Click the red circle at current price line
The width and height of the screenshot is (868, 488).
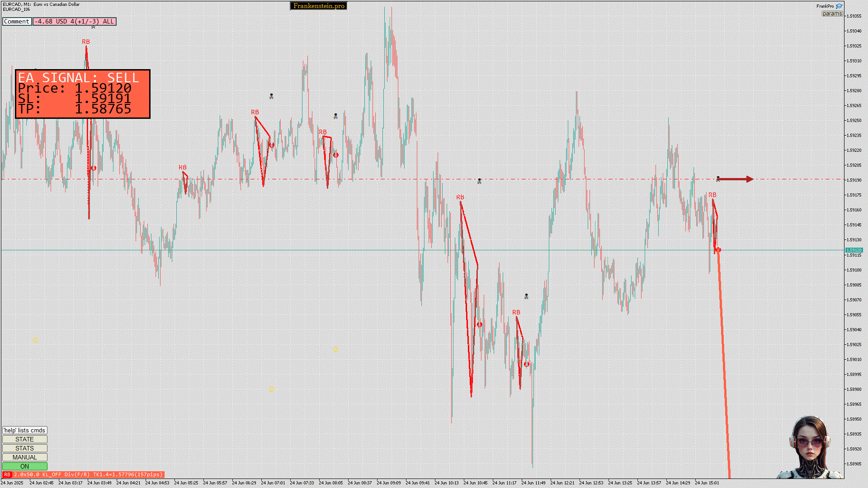[718, 250]
